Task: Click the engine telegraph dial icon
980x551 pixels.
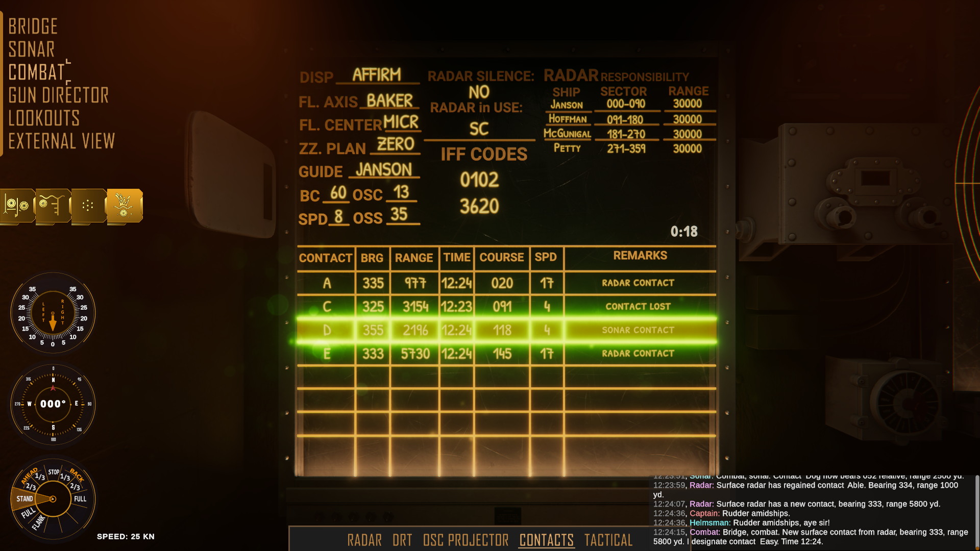Action: point(52,499)
